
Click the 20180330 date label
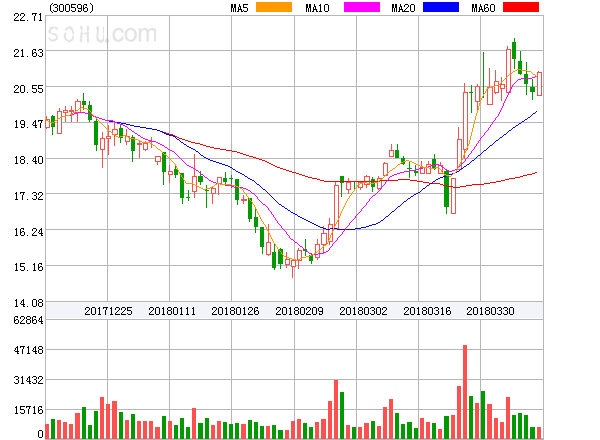coord(490,311)
